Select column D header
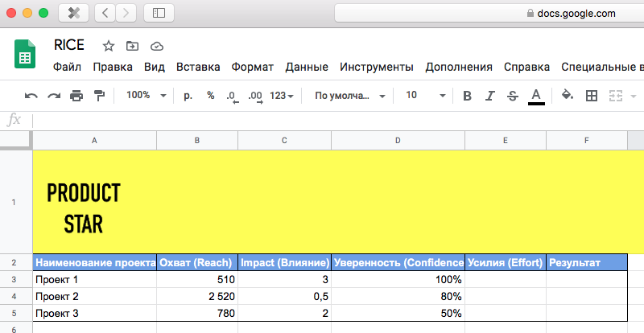644x333 pixels. tap(398, 141)
